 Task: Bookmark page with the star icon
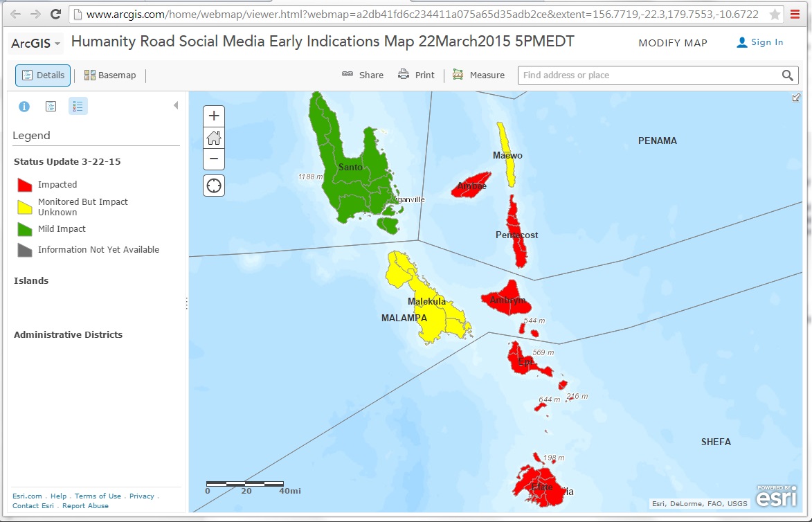pyautogui.click(x=775, y=14)
